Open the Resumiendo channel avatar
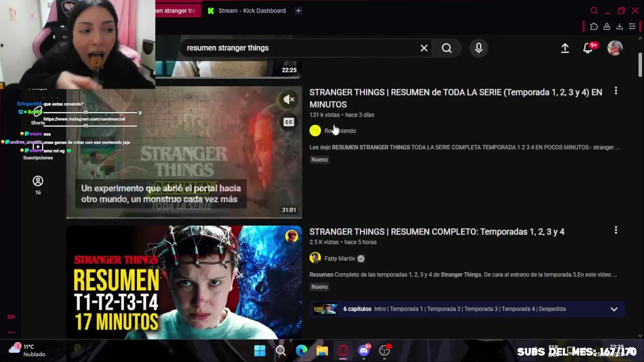Viewport: 644px width, 362px height. (315, 131)
